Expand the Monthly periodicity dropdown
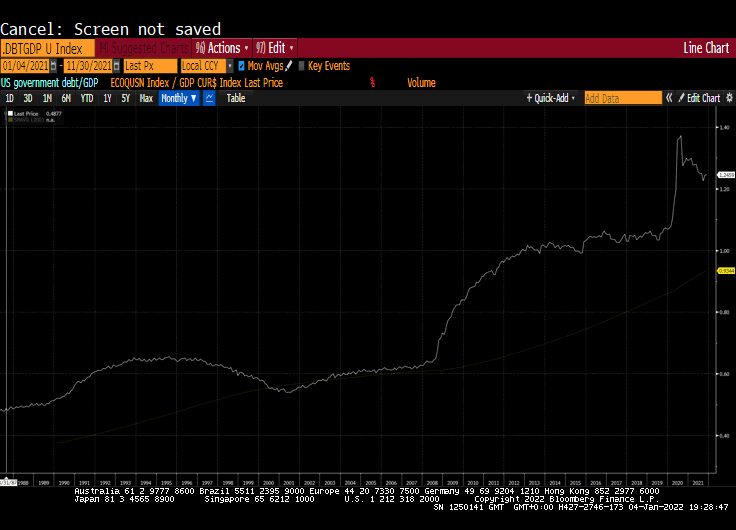 click(x=179, y=98)
